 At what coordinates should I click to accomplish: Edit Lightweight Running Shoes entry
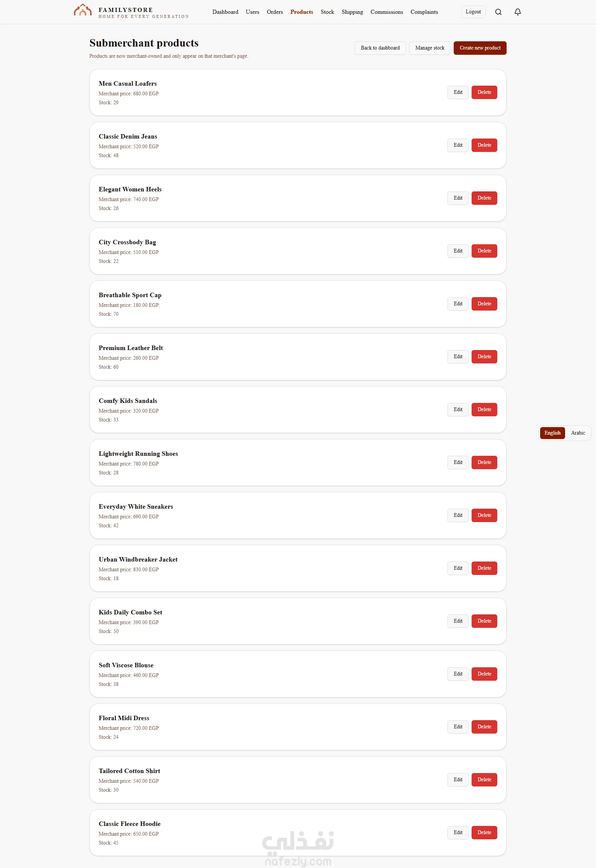(458, 462)
